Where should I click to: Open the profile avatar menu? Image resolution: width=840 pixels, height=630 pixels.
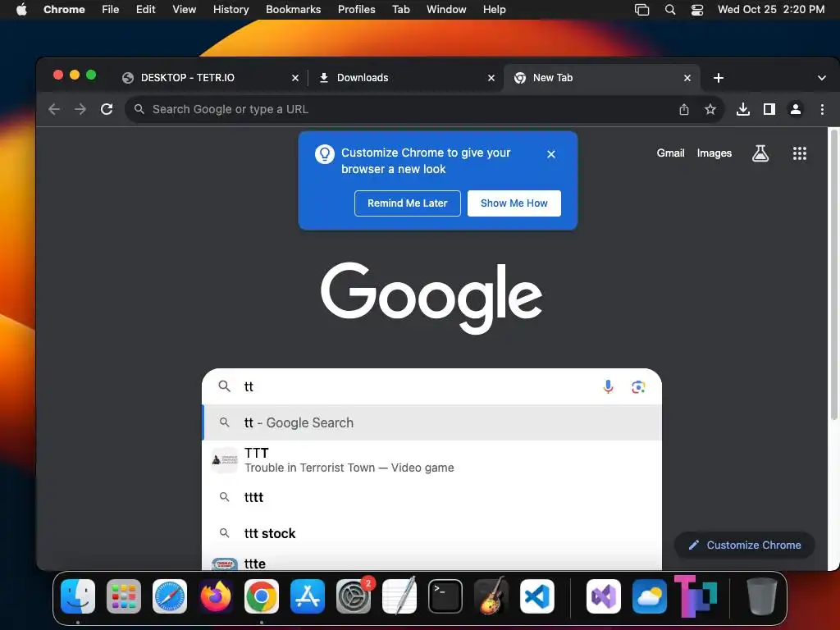click(796, 109)
